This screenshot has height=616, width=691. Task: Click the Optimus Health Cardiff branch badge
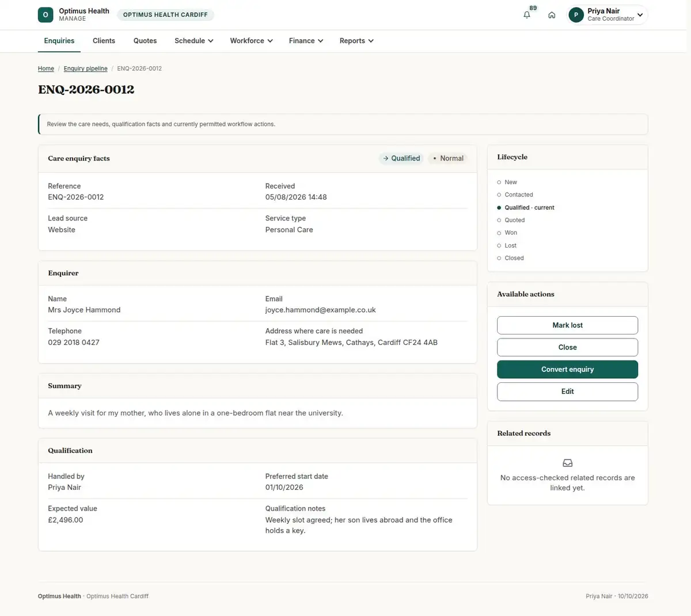pos(165,15)
